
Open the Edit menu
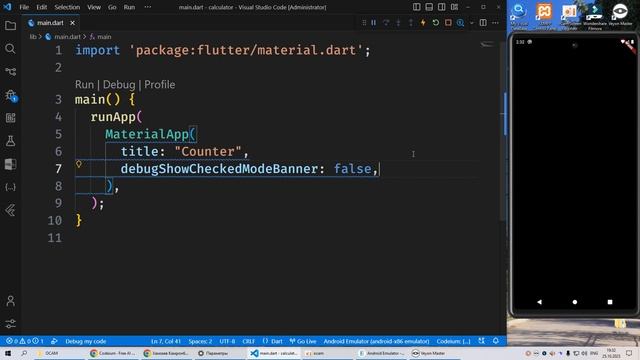click(42, 7)
